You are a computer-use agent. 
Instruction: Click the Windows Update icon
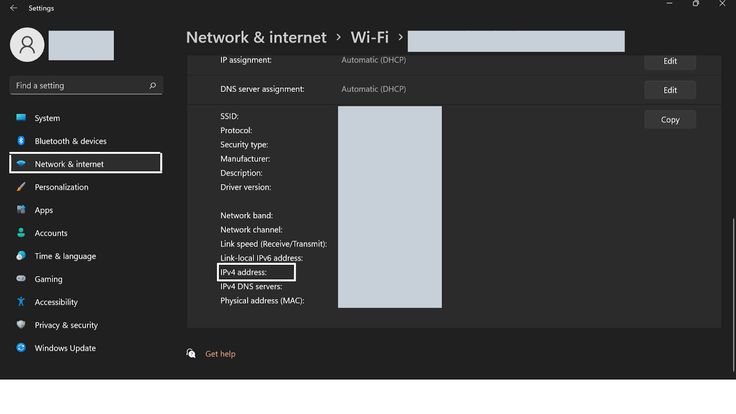(21, 347)
